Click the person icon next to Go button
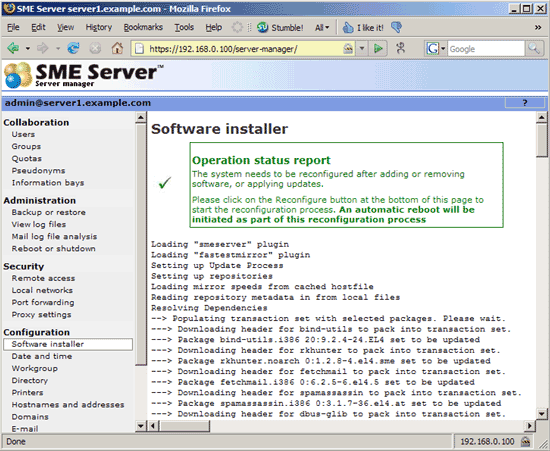Viewport: 550px width, 451px height. (401, 48)
